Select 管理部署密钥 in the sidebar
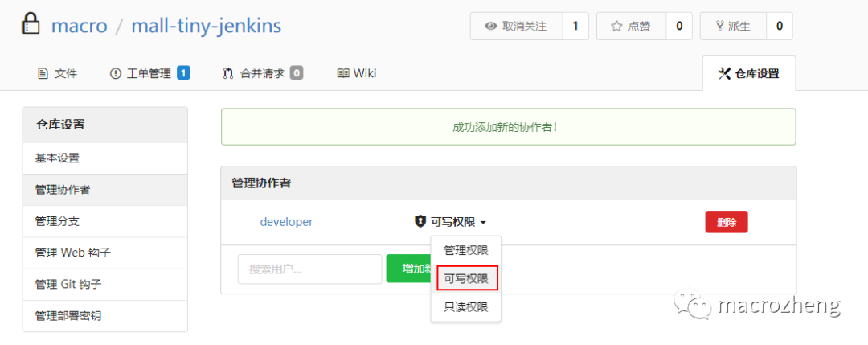The image size is (868, 345). coord(105,316)
